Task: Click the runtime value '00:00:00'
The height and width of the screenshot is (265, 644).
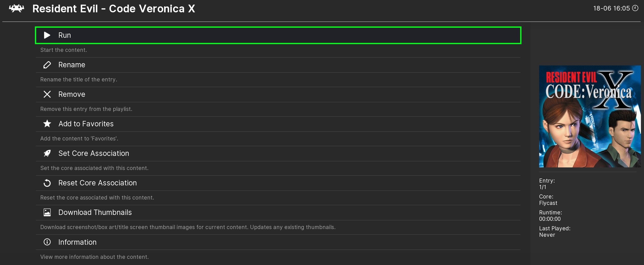Action: [x=550, y=219]
